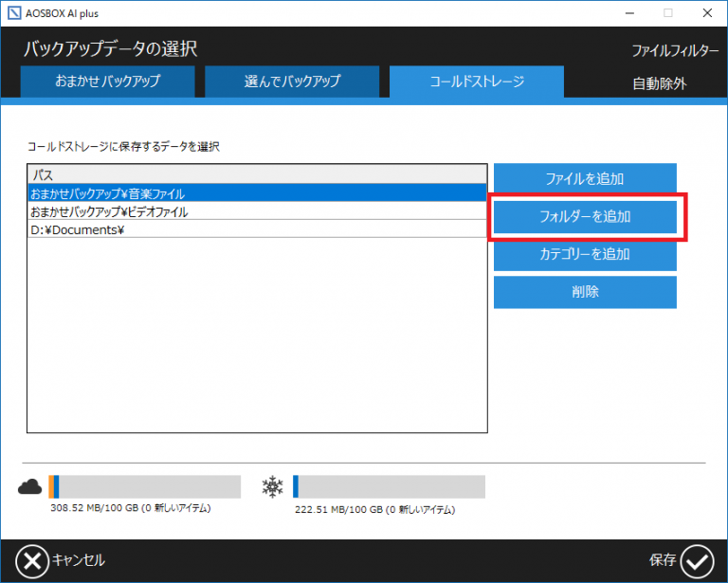Click カテゴリーを追加 button
The width and height of the screenshot is (728, 583).
click(585, 254)
